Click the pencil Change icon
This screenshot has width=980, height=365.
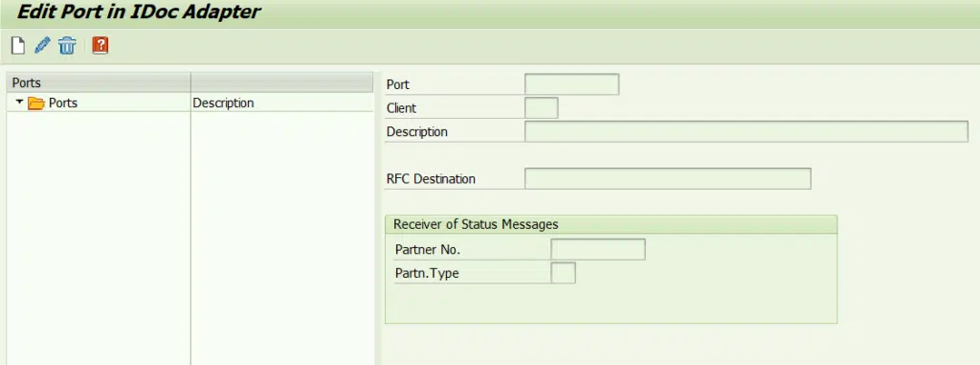(42, 45)
